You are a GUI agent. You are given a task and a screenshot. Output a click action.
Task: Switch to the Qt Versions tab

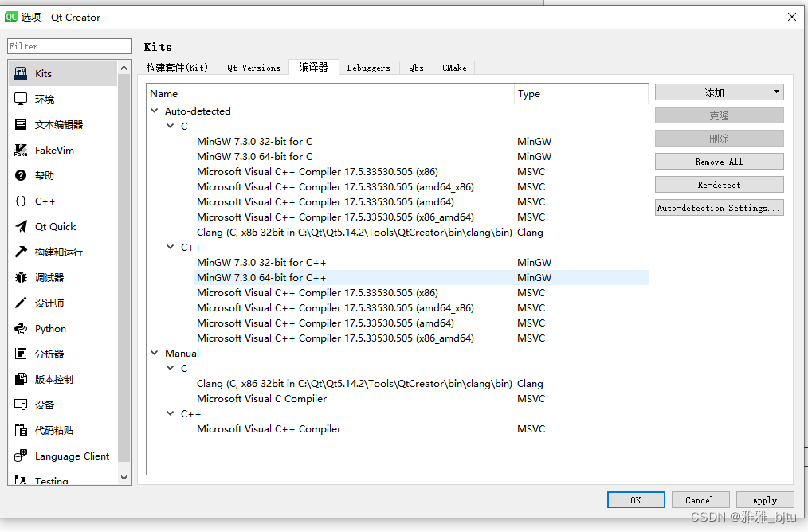click(253, 68)
